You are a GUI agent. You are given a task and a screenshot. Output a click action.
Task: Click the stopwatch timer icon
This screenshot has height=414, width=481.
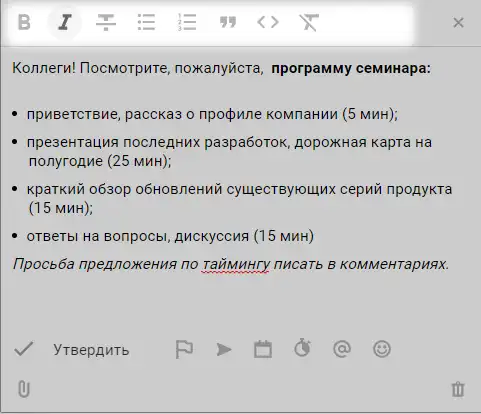(x=302, y=348)
